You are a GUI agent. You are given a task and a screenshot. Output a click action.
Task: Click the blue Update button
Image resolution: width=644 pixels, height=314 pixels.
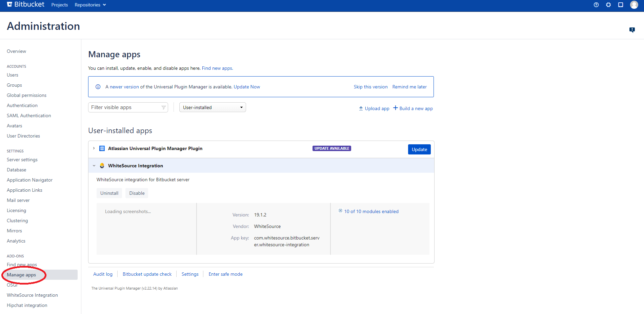(419, 149)
